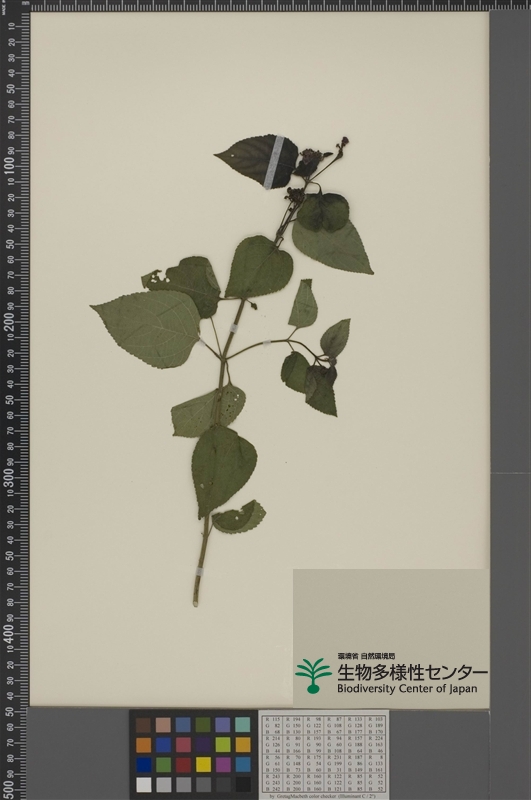
Task: Select the cyan-teal swatch in the top row
Action: pyautogui.click(x=243, y=724)
